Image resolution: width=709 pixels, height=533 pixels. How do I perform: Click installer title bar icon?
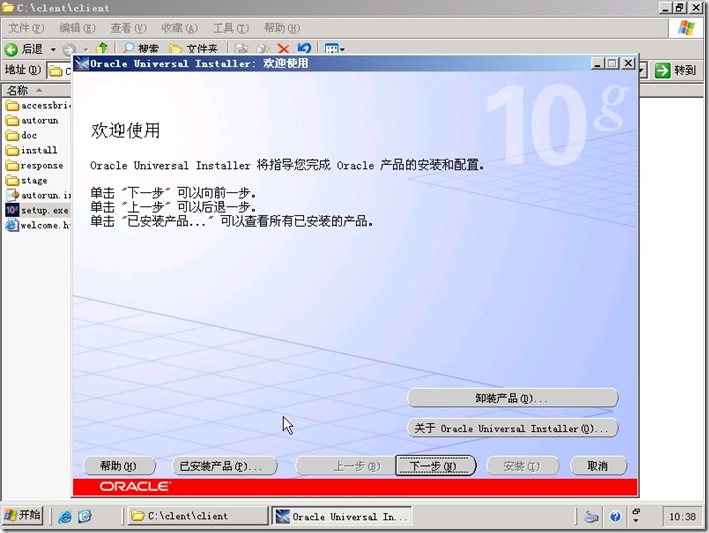point(81,64)
